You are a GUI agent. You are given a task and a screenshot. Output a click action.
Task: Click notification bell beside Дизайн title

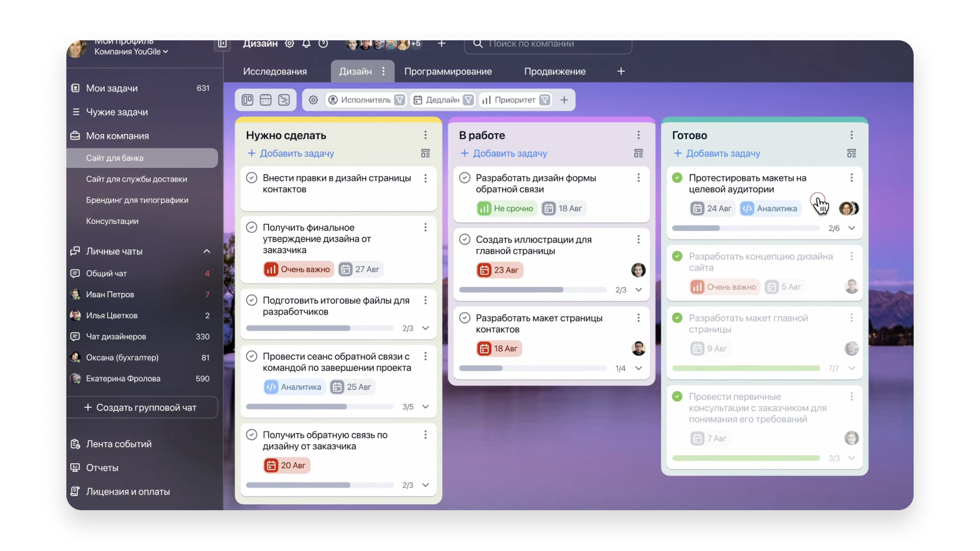pos(306,44)
